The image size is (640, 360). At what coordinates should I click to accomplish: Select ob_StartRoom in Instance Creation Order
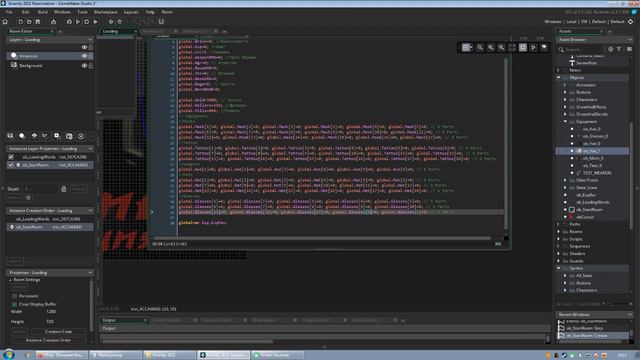(x=49, y=227)
